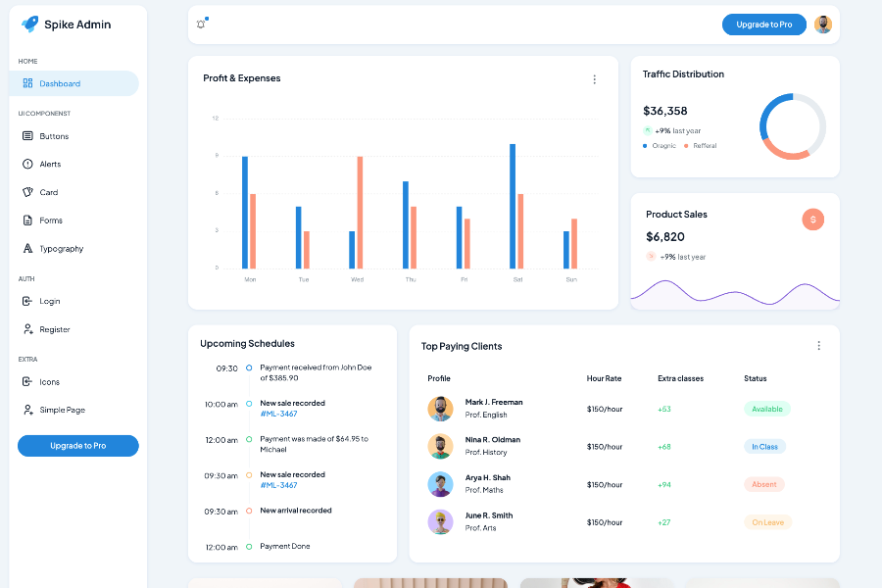Click the notification bell icon
The height and width of the screenshot is (588, 882).
click(201, 24)
